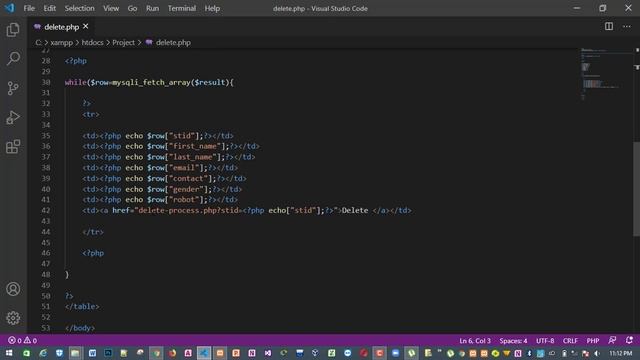640x360 pixels.
Task: Open File Explorer from the taskbar
Action: [75, 353]
